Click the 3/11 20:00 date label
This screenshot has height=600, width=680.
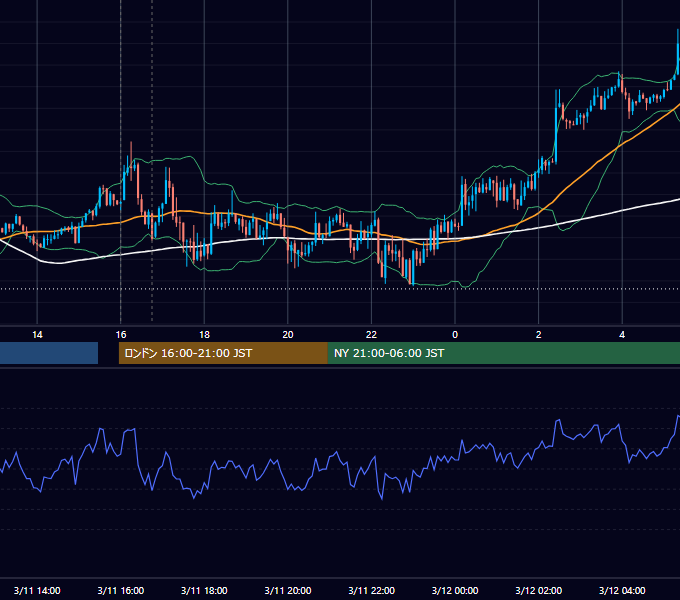(288, 590)
